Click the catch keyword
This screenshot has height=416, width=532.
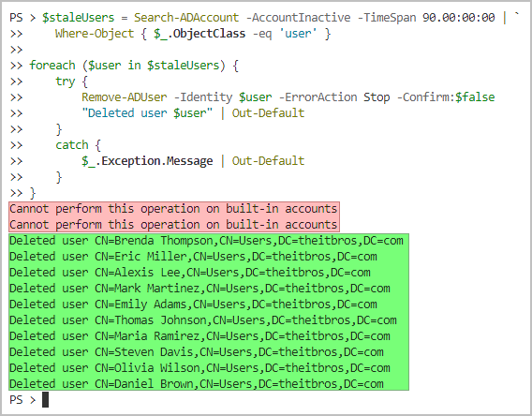point(72,145)
